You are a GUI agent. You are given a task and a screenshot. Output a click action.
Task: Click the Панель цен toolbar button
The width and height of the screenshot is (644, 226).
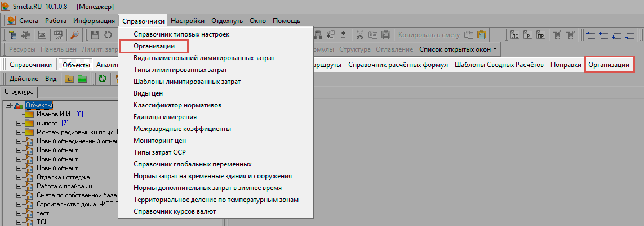tap(59, 49)
